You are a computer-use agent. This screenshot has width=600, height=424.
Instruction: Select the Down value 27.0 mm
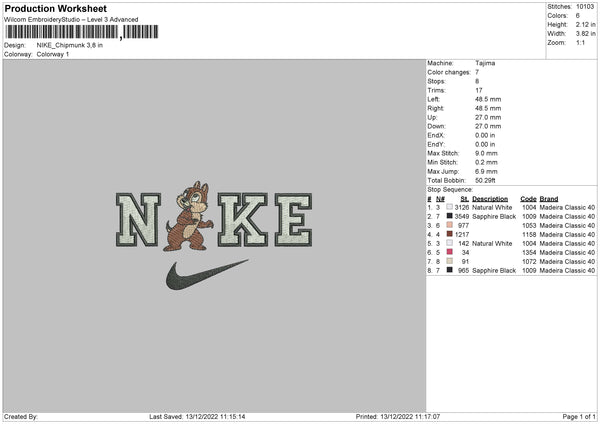click(x=488, y=126)
